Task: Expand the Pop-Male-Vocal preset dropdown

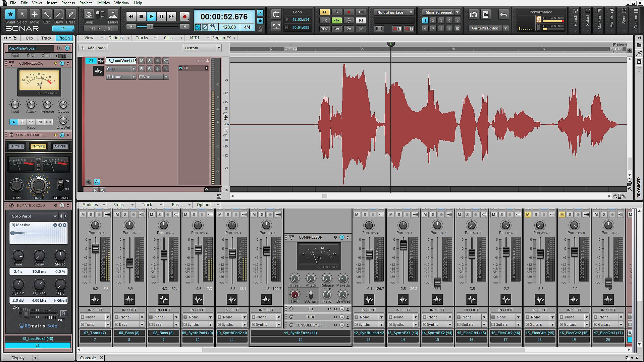Action: (x=31, y=48)
